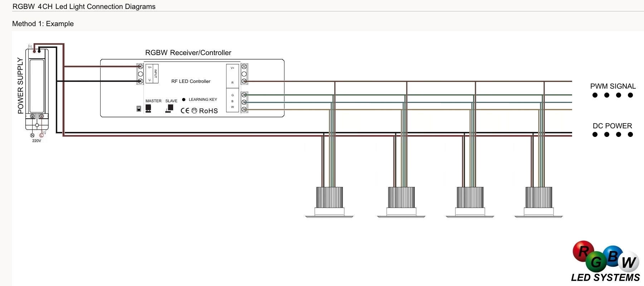Click the MASTER switch icon on controller
Image resolution: width=644 pixels, height=286 pixels.
pos(148,108)
